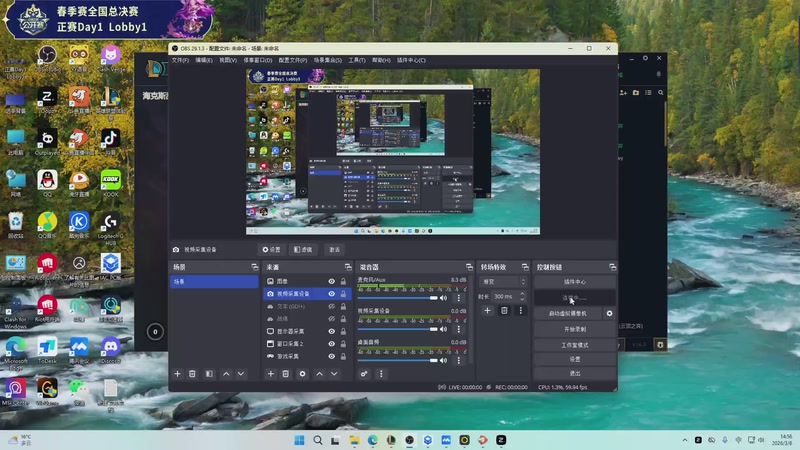Pop out the 来源 dock panel
The height and width of the screenshot is (450, 800).
(x=348, y=267)
